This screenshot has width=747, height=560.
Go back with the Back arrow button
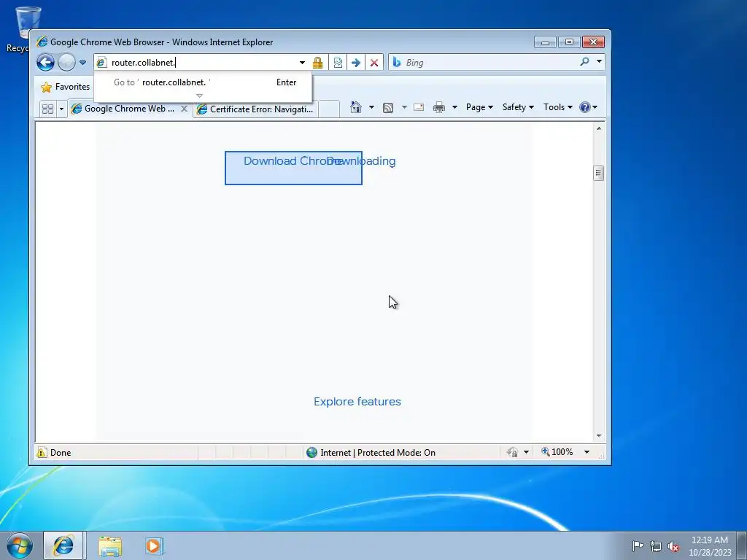pos(46,63)
